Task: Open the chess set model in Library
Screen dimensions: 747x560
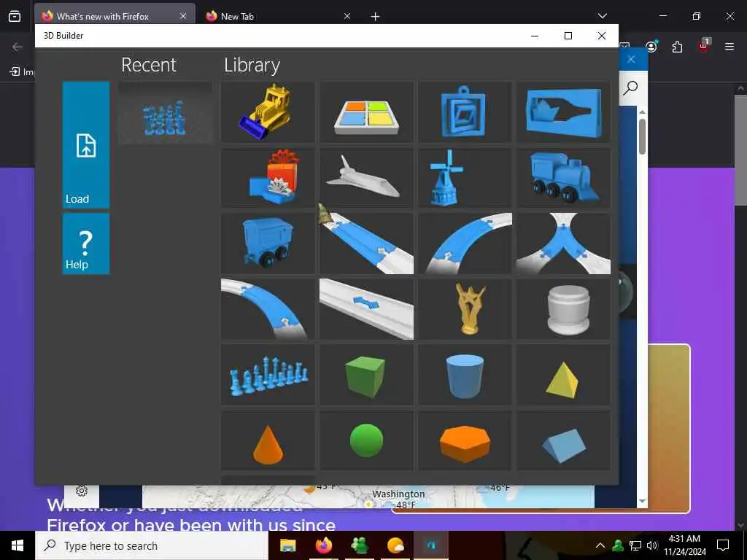Action: tap(268, 375)
